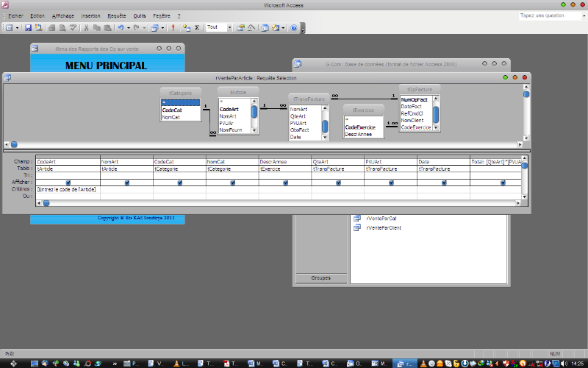Open Help with the blue question mark icon

(294, 28)
